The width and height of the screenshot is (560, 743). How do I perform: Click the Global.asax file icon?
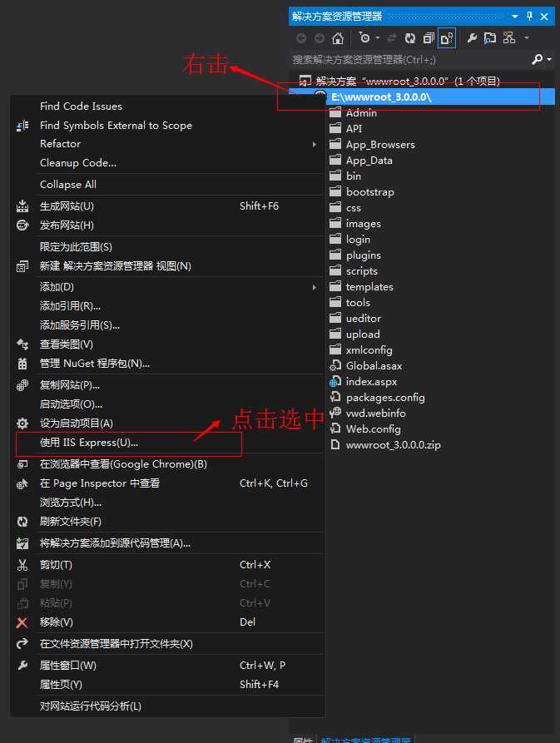click(x=335, y=365)
